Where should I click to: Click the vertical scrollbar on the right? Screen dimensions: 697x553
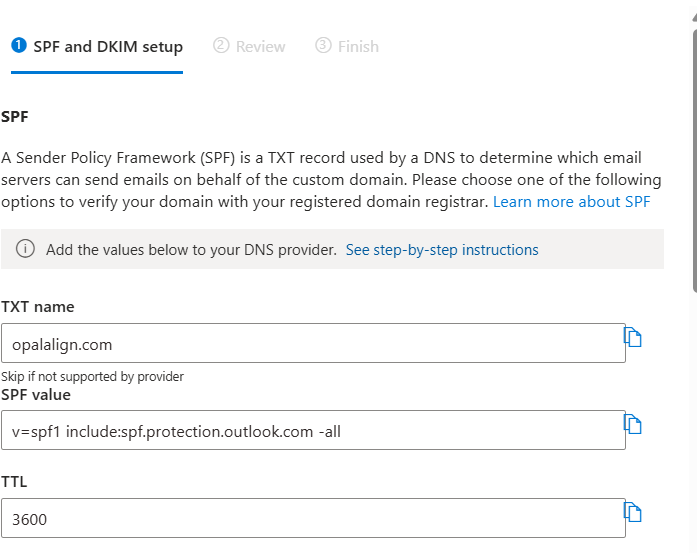point(692,150)
